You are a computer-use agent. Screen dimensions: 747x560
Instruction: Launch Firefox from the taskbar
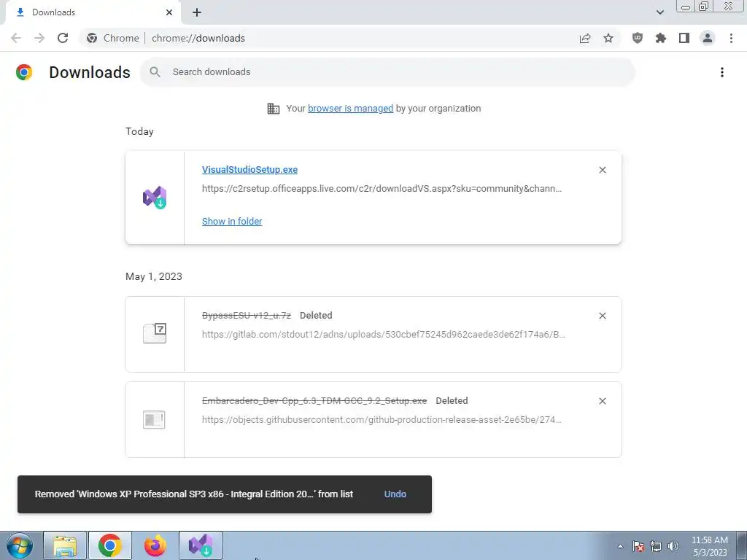(x=155, y=545)
